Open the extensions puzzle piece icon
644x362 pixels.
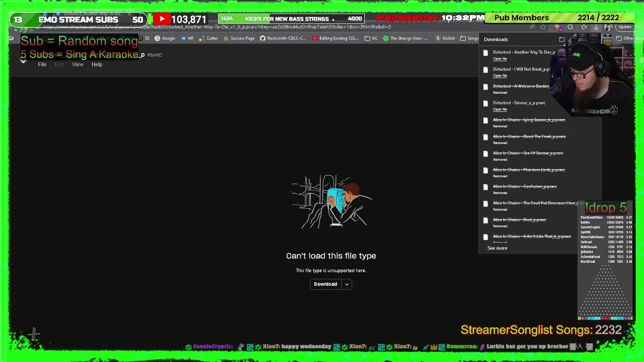pos(570,27)
